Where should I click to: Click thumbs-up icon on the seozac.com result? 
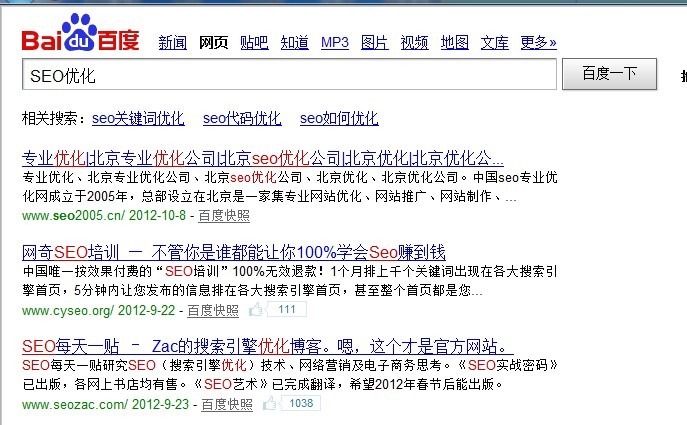(x=268, y=404)
